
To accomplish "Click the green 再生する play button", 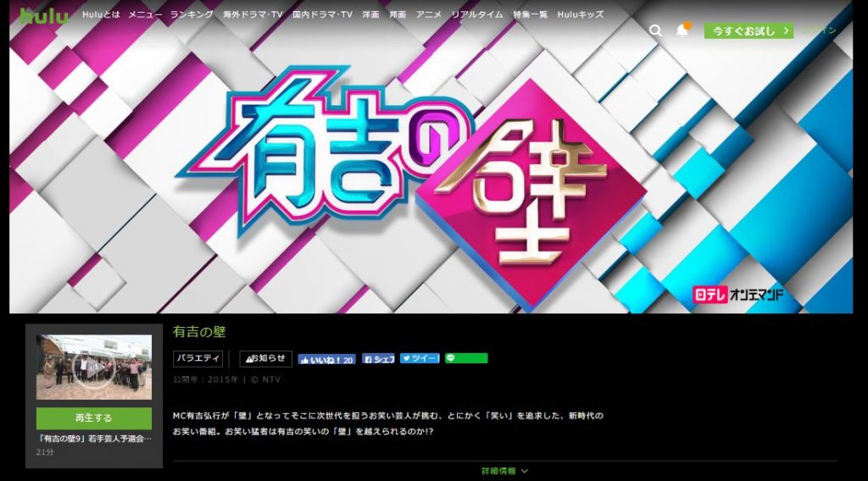I will coord(94,418).
